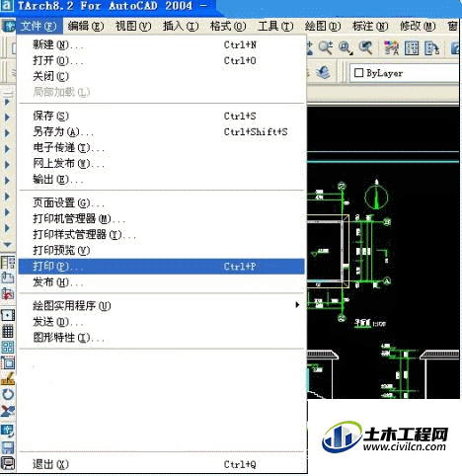462x476 pixels.
Task: Close the open 文件(F) menu
Action: click(x=38, y=26)
